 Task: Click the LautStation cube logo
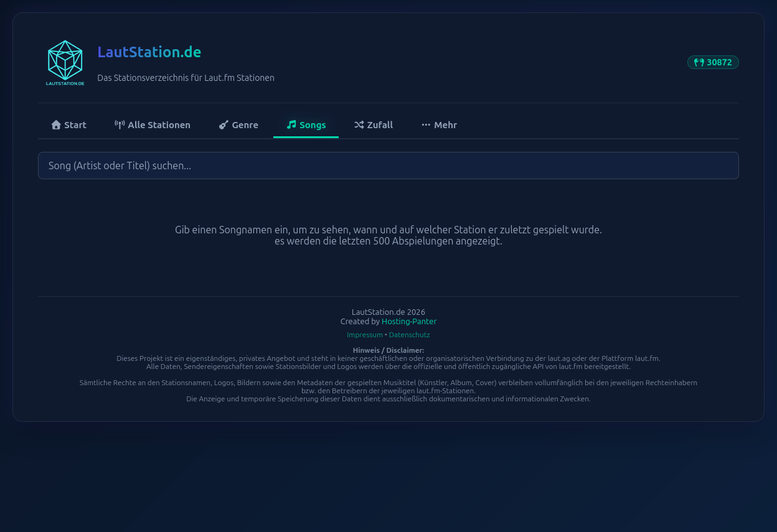[x=65, y=63]
